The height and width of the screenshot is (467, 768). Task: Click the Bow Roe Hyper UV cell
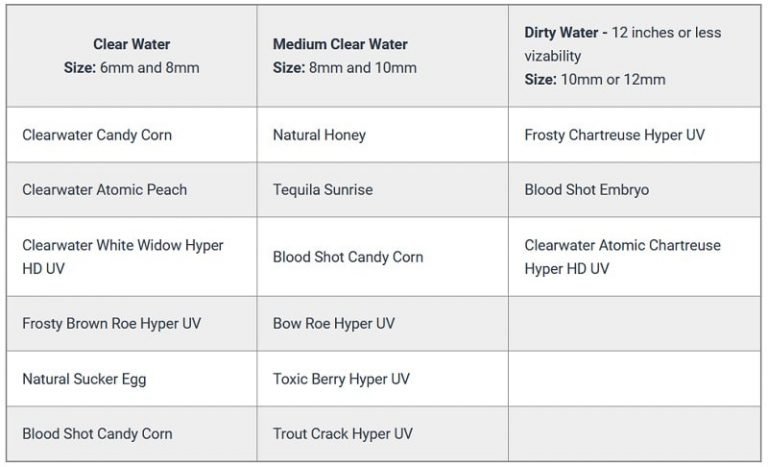click(334, 324)
